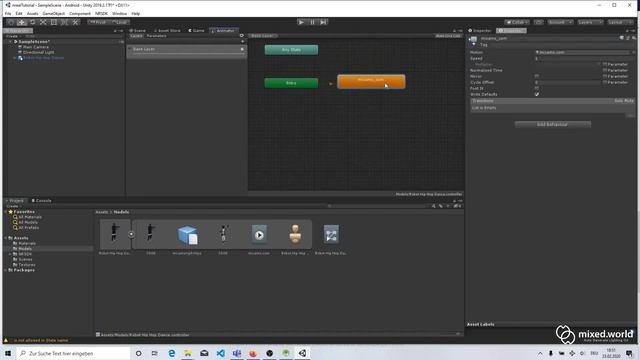The image size is (640, 360).
Task: Open the cloud services button
Action: (x=538, y=22)
